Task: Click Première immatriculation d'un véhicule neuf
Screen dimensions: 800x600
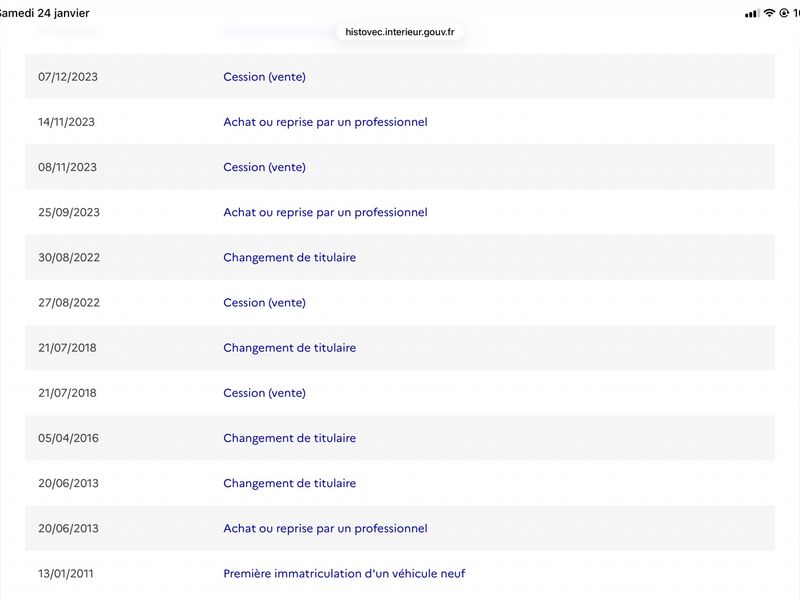Action: (344, 573)
